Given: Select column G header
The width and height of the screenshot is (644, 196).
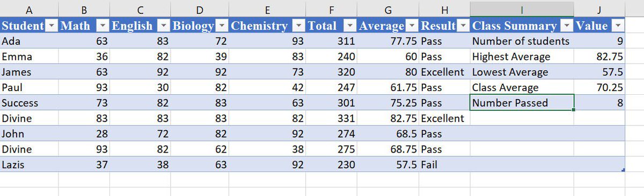Looking at the screenshot, I should coord(388,9).
